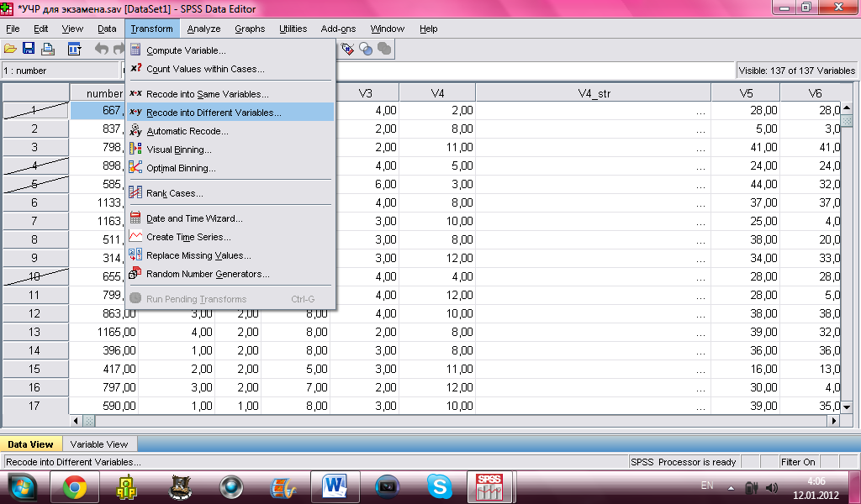The image size is (861, 504).
Task: Click the cell 1165,00 in row 13
Action: (103, 333)
